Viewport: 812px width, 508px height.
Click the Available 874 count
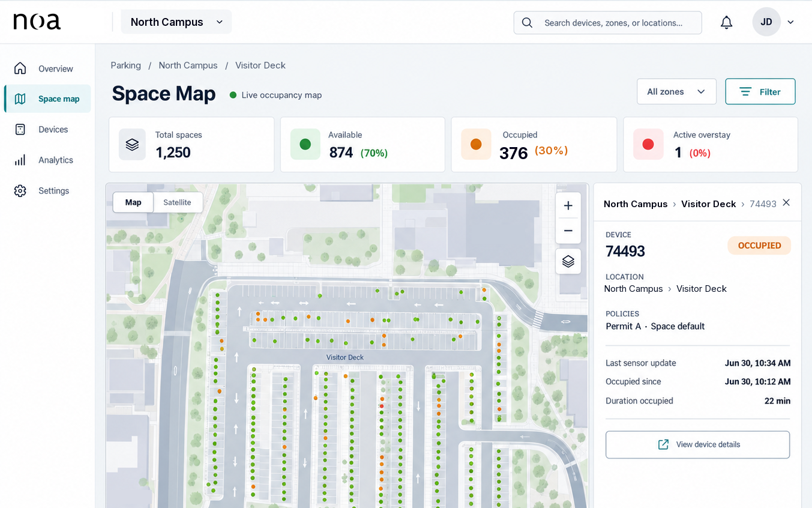[341, 153]
